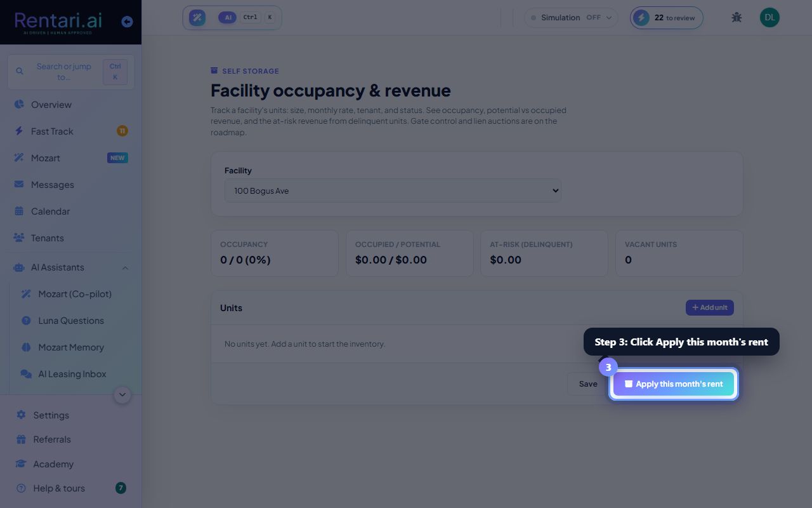Click the 'No units yet' message text
This screenshot has height=508, width=812.
click(x=304, y=344)
